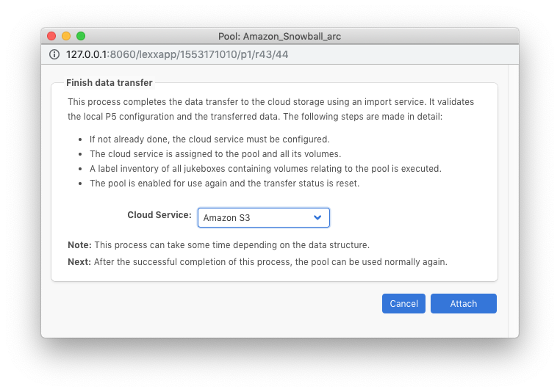This screenshot has height=392, width=560.
Task: Click the bullet about cloud service being configured
Action: 209,139
